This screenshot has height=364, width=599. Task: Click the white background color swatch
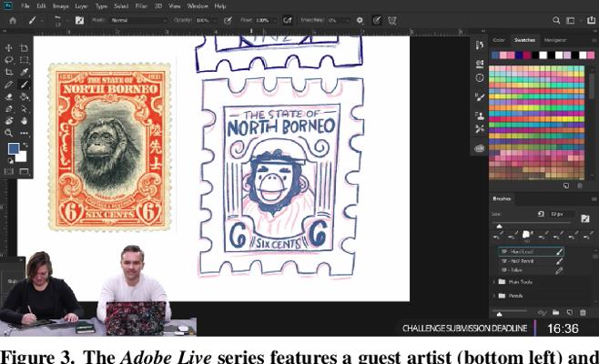pos(23,157)
